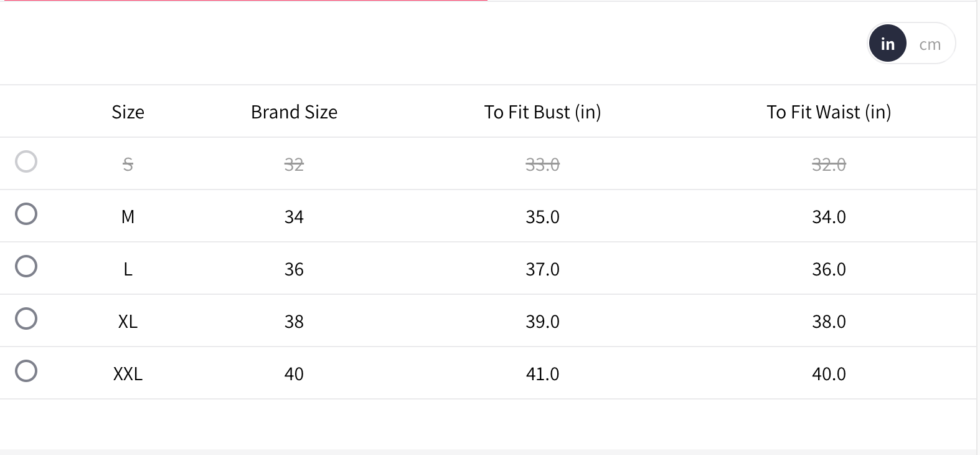Click waist value 38.0 in XL row
The image size is (980, 455).
pyautogui.click(x=829, y=322)
